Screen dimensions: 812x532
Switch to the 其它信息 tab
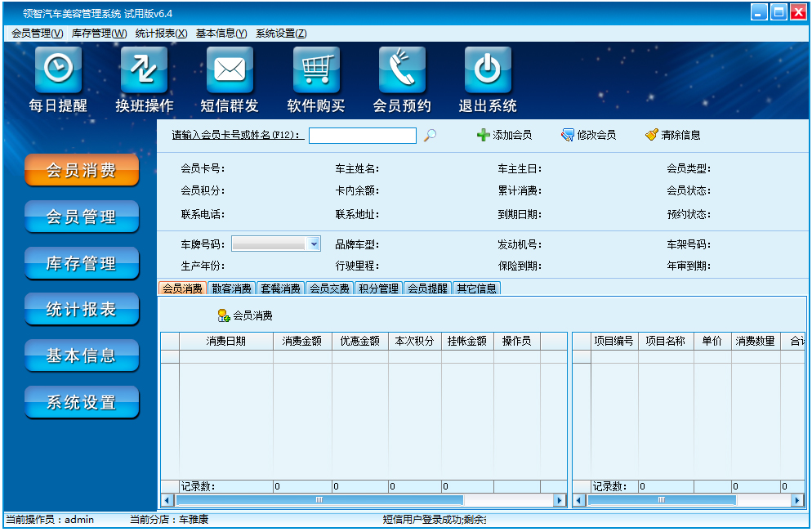pyautogui.click(x=476, y=288)
